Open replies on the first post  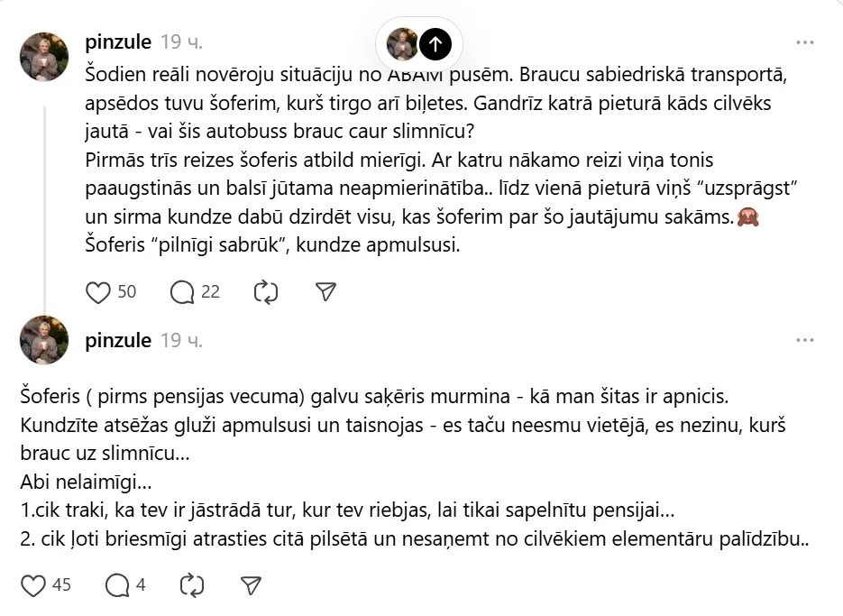point(182,292)
